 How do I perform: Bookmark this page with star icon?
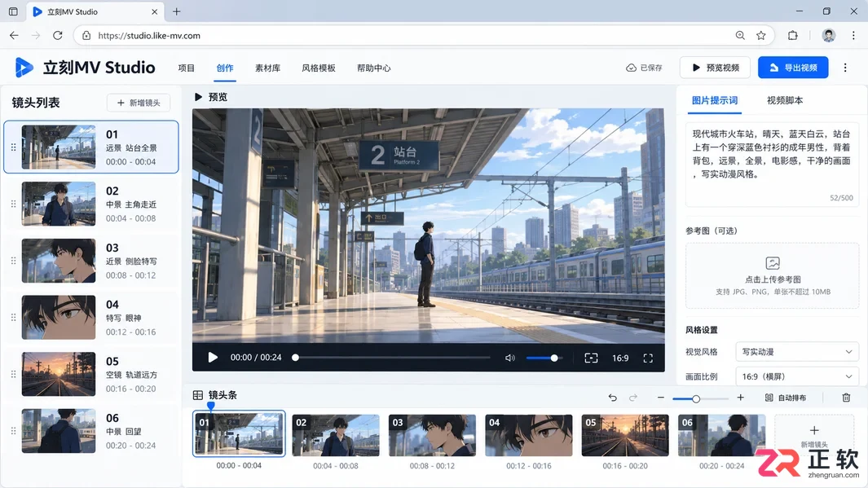tap(761, 35)
